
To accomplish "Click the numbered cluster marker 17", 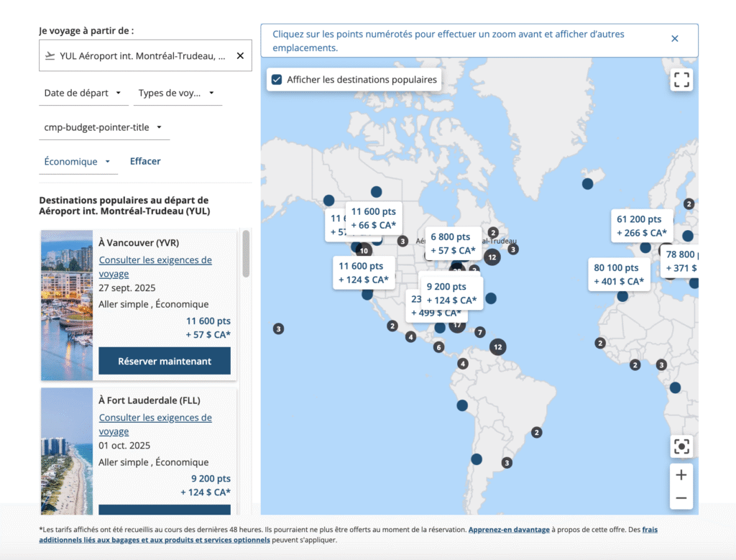I will (x=457, y=325).
